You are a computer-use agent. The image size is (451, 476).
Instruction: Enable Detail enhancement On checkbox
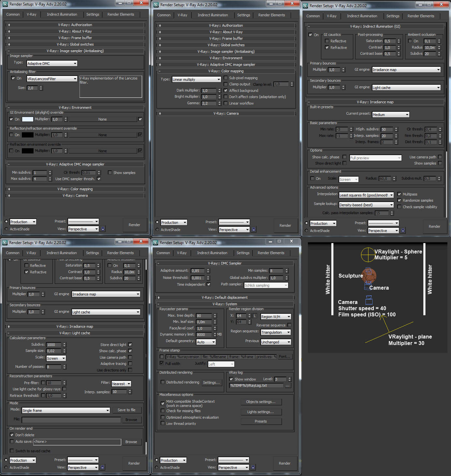(312, 179)
